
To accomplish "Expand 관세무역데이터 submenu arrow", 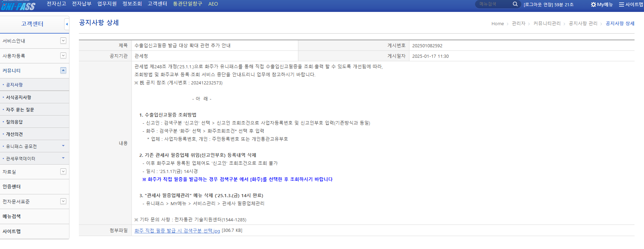I will point(63,158).
